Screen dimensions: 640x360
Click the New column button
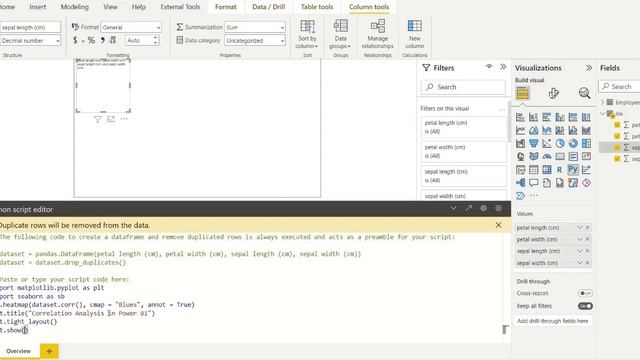coord(415,34)
